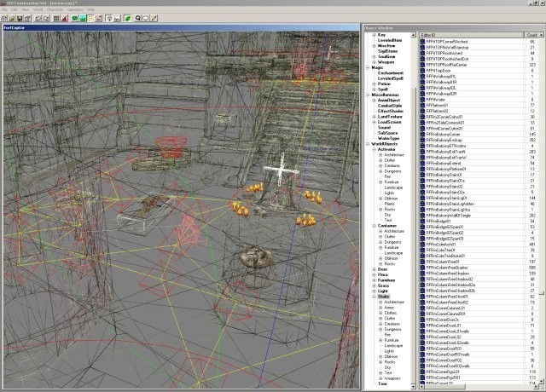Sort list by Count column header
Screen dimensions: 546x392
tap(531, 33)
